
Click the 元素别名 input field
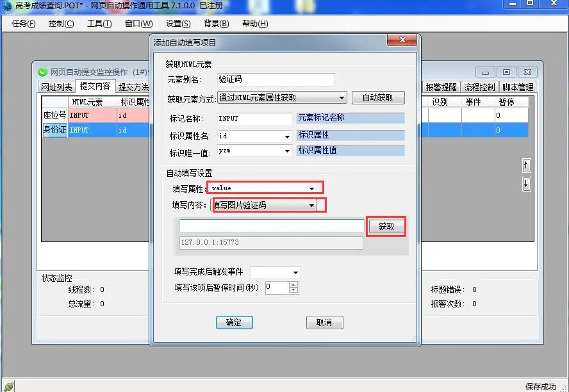pyautogui.click(x=276, y=79)
